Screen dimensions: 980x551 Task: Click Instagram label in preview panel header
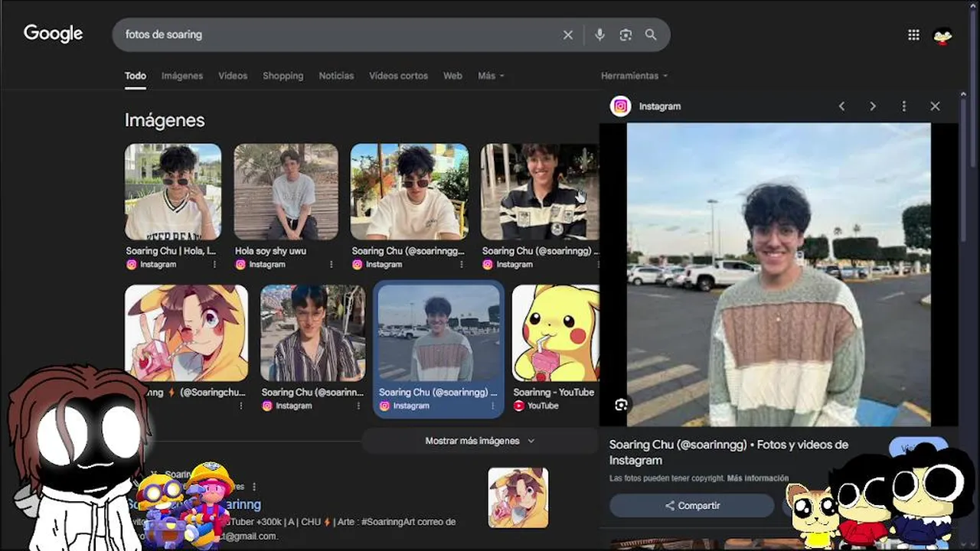660,106
